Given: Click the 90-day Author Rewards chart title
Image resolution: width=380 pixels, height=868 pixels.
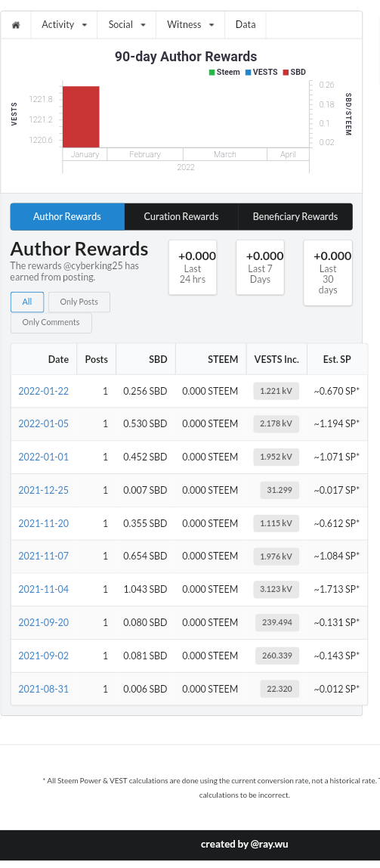Looking at the screenshot, I should click(x=186, y=57).
